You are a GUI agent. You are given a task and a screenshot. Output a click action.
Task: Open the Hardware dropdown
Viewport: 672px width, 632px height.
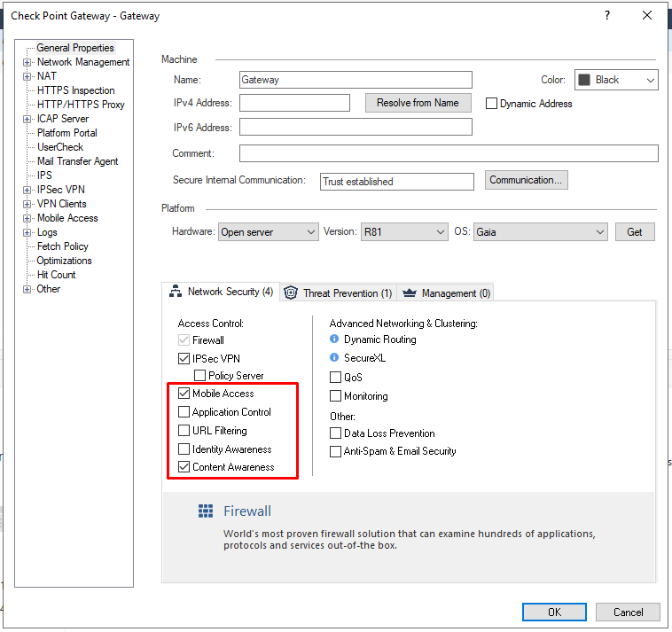(268, 232)
